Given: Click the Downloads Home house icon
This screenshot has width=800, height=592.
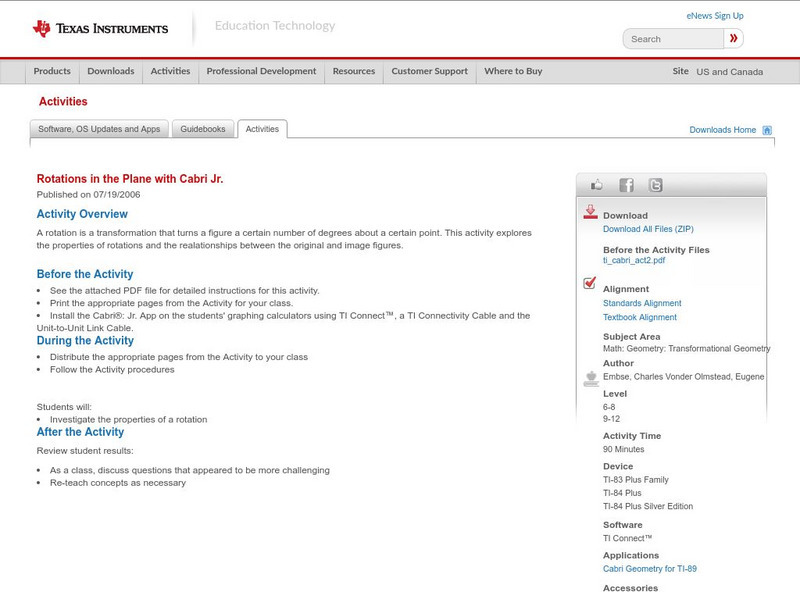Looking at the screenshot, I should tap(767, 130).
